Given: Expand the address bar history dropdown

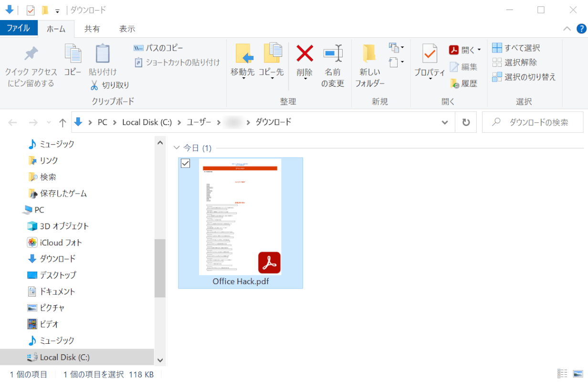Looking at the screenshot, I should point(445,122).
